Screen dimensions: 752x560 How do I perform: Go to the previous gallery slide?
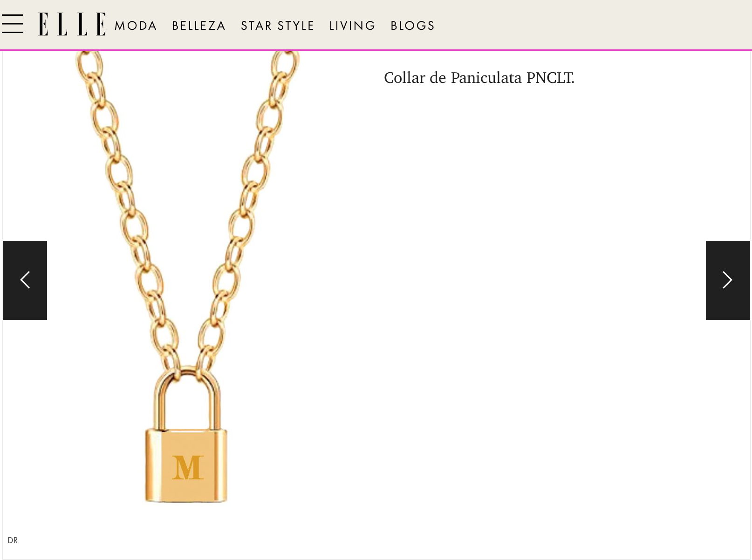[x=25, y=280]
